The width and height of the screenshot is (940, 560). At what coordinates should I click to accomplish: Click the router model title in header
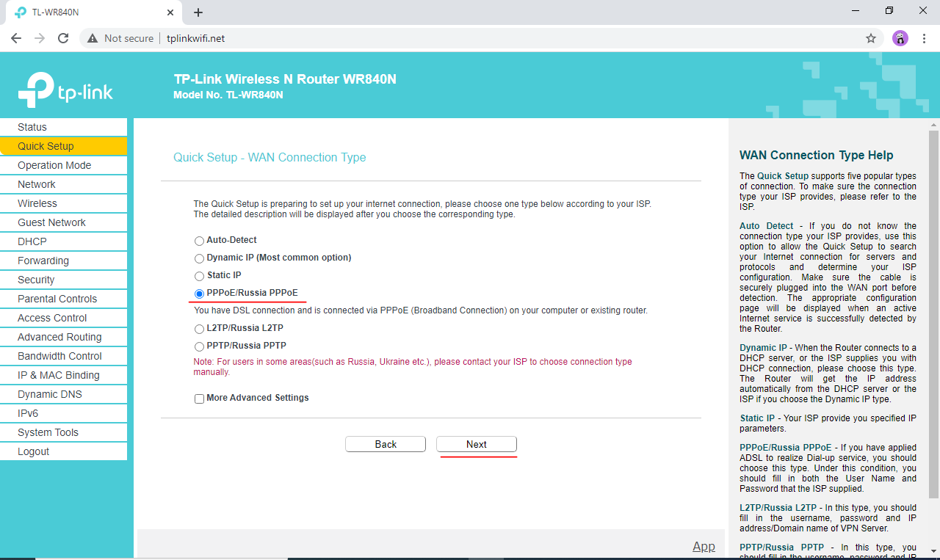[285, 79]
